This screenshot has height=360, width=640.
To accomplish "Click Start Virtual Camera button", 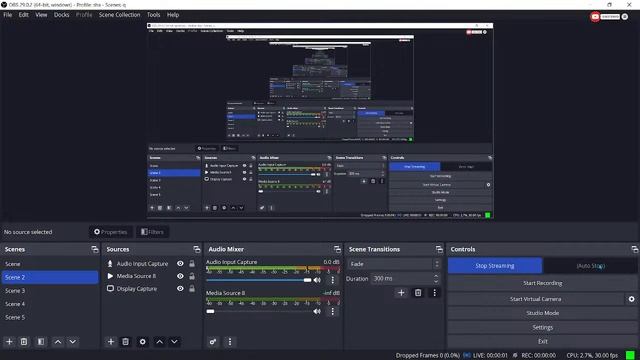I will [x=536, y=299].
